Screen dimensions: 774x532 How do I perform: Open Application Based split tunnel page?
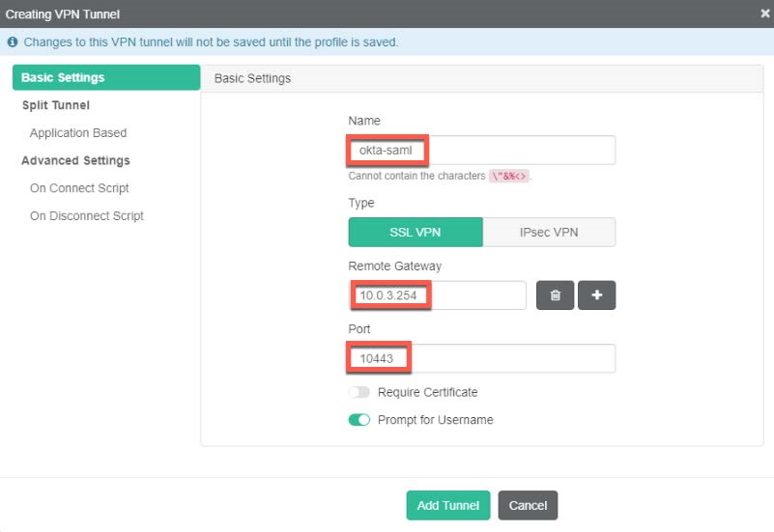tap(78, 133)
